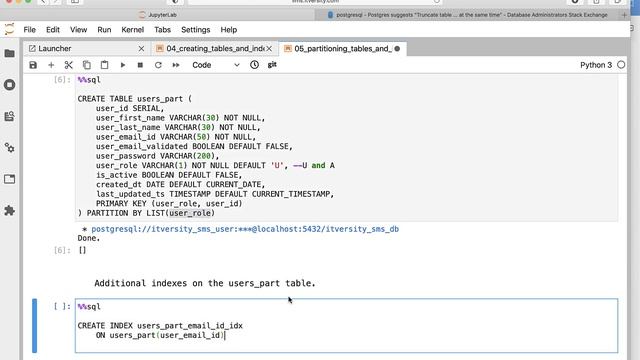Restart kernel and run all cells
This screenshot has width=640, height=360.
176,65
